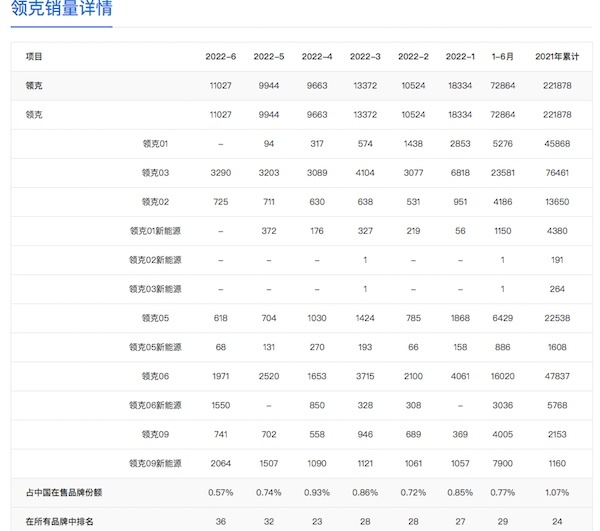
Task: Click the 领克03 row label
Action: [x=155, y=173]
